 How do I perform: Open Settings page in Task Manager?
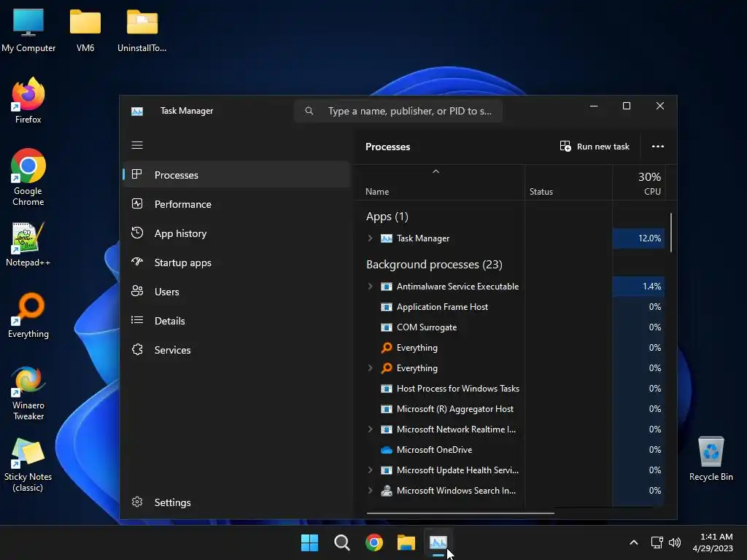coord(237,502)
